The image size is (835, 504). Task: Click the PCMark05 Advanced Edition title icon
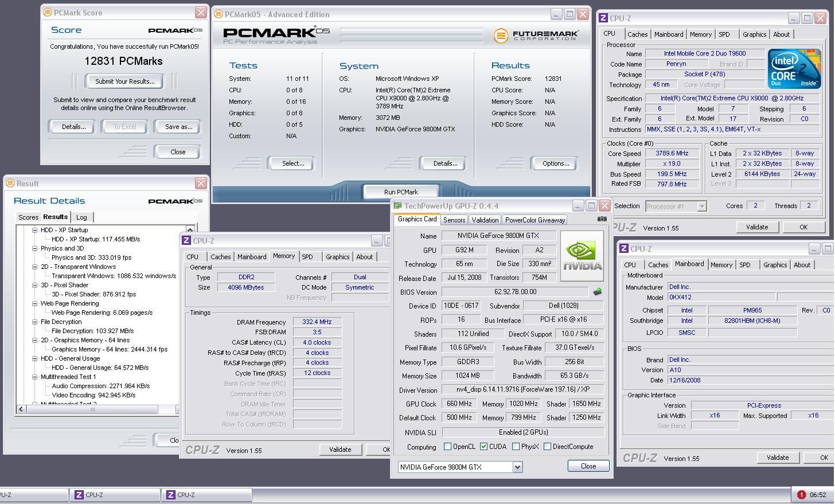pos(218,14)
